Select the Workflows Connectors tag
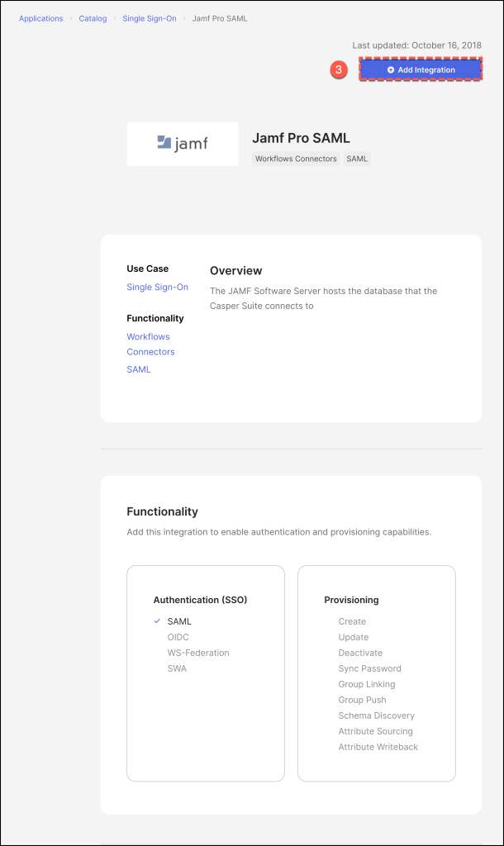The height and width of the screenshot is (846, 504). click(x=296, y=159)
